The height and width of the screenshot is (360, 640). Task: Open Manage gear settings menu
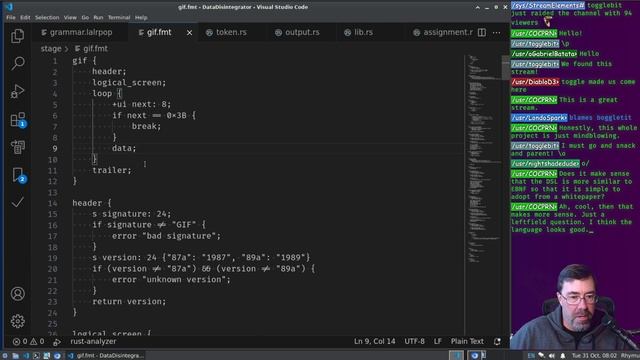(18, 321)
